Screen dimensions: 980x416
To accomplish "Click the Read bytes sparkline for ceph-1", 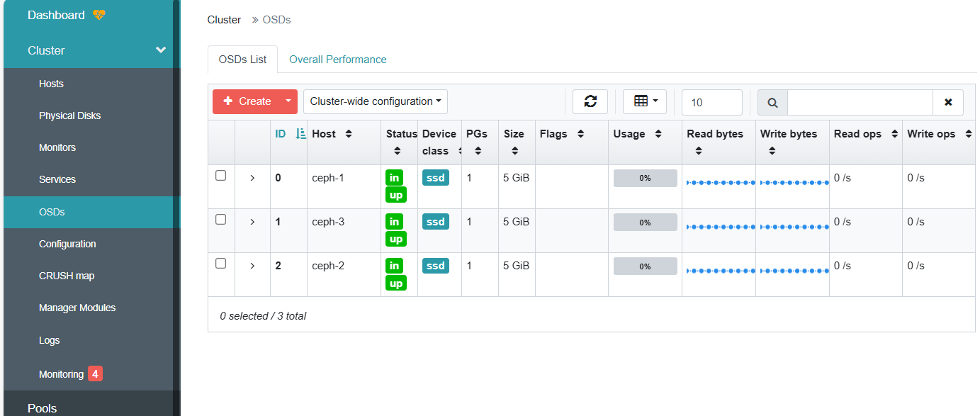I will pos(719,182).
